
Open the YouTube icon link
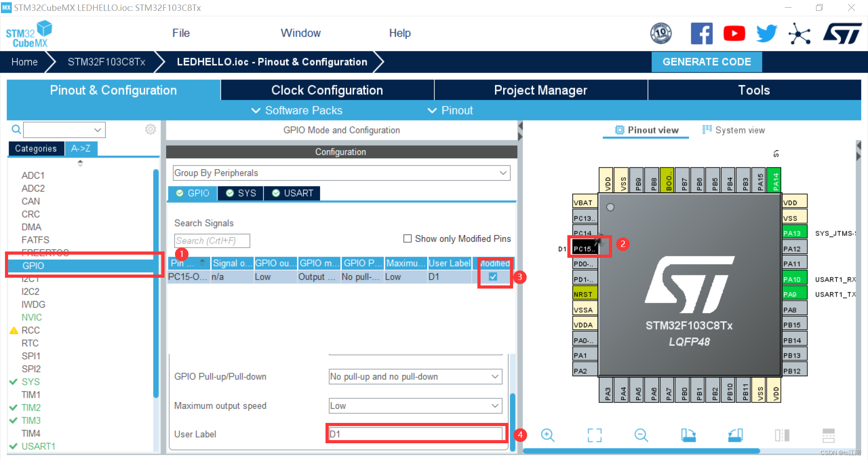(x=734, y=33)
